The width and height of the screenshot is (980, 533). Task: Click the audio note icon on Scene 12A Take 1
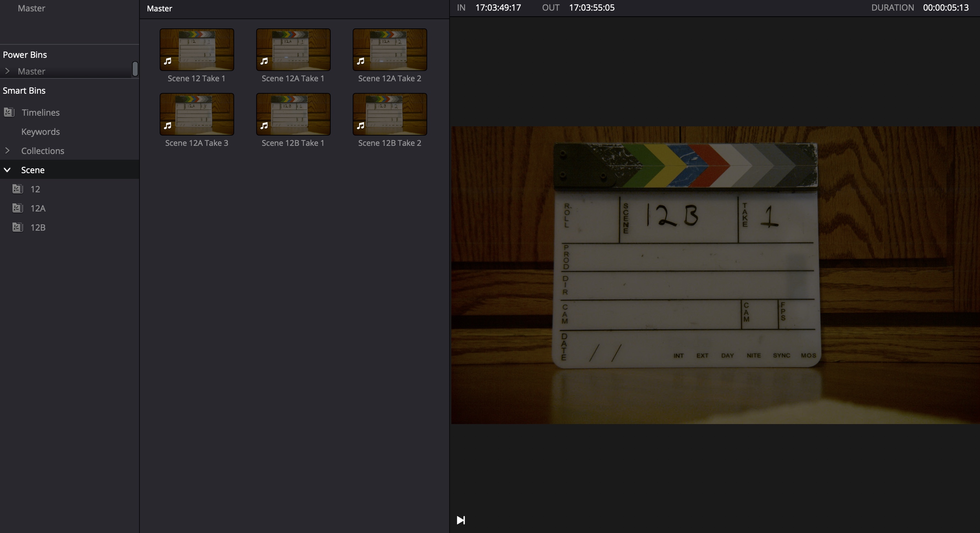point(264,61)
